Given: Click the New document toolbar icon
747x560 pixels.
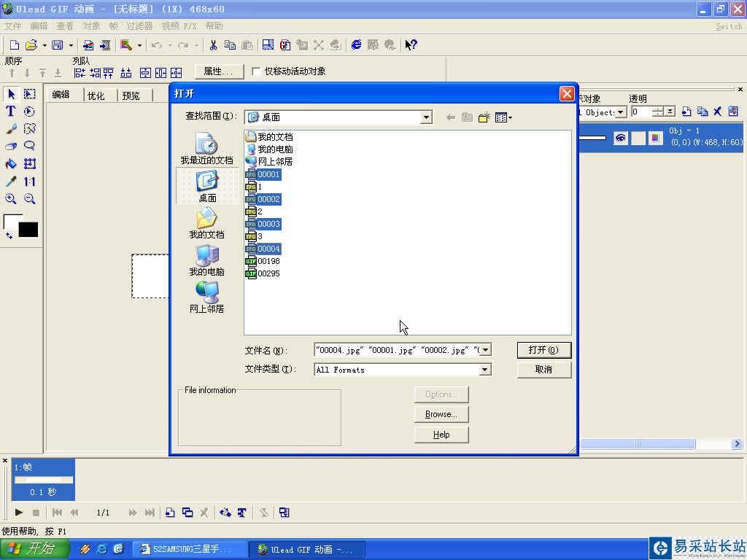Looking at the screenshot, I should pos(15,44).
